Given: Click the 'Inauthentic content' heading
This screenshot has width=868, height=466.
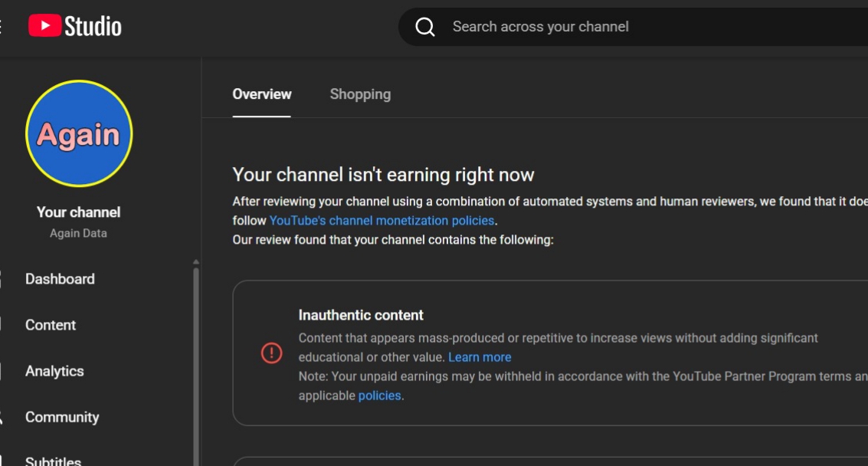Looking at the screenshot, I should coord(361,315).
